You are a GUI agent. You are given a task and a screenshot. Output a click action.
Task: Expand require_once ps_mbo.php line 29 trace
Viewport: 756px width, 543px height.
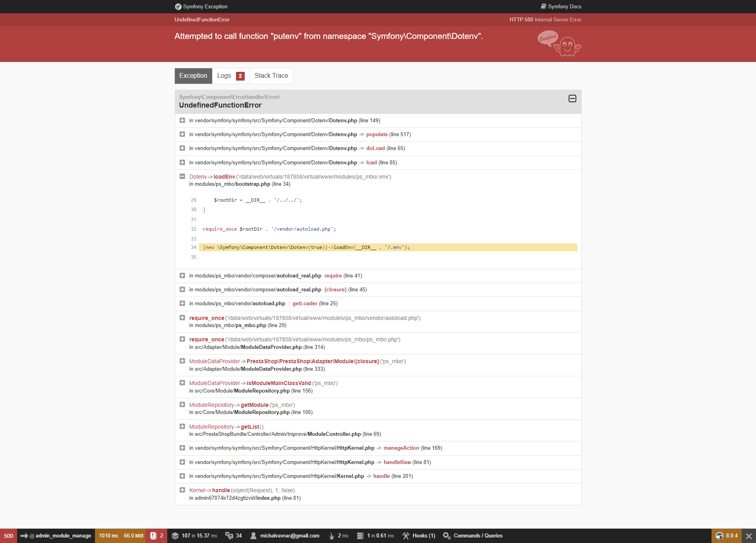(x=182, y=318)
